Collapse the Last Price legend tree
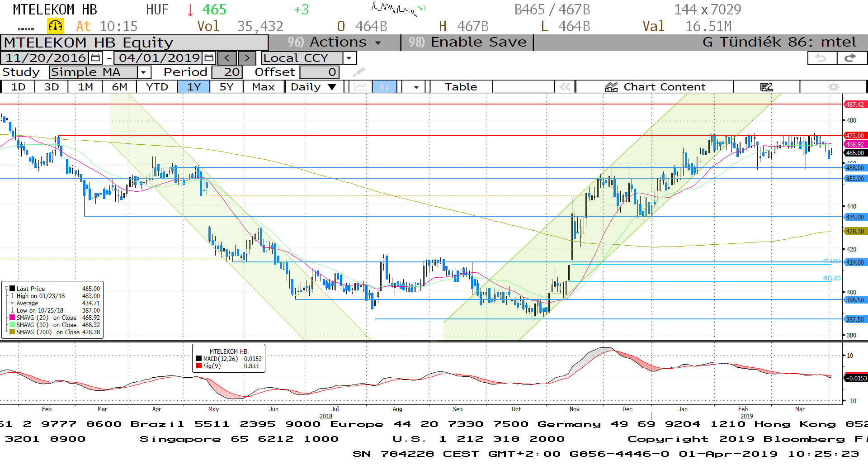This screenshot has height=470, width=868. tap(6, 288)
